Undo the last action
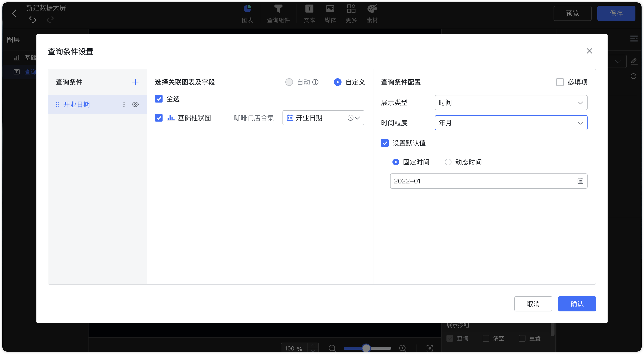The width and height of the screenshot is (644, 354). click(x=33, y=19)
